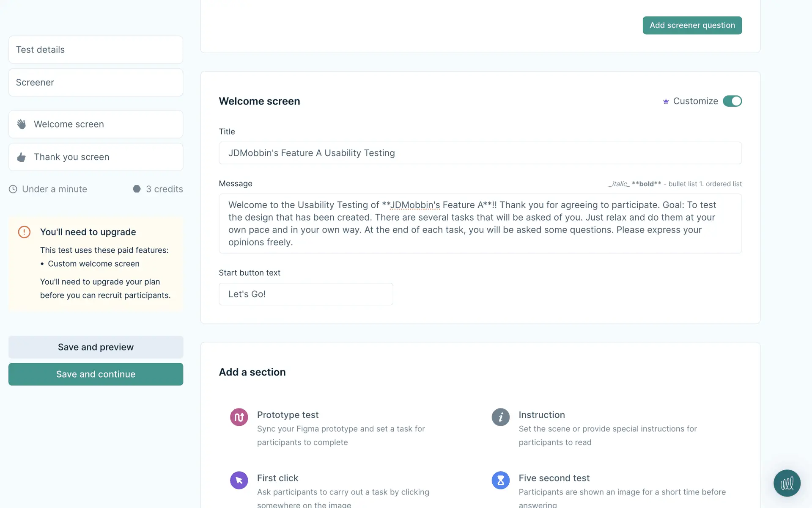Click the waving hand Welcome screen icon
The height and width of the screenshot is (508, 812).
22,124
